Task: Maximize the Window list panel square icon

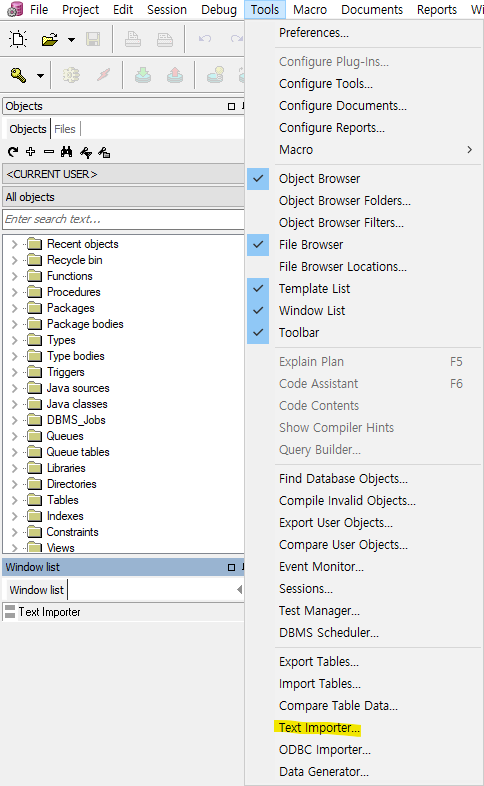Action: click(x=231, y=567)
